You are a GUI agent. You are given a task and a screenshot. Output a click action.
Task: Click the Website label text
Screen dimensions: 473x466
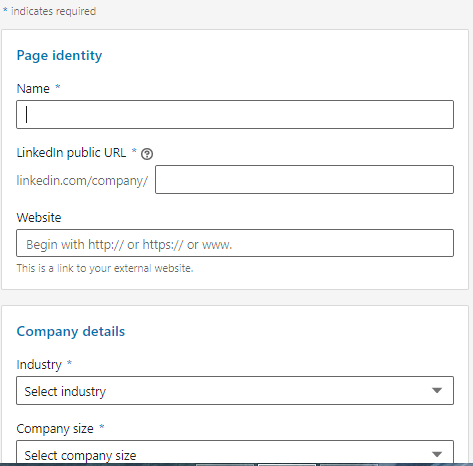coord(39,218)
